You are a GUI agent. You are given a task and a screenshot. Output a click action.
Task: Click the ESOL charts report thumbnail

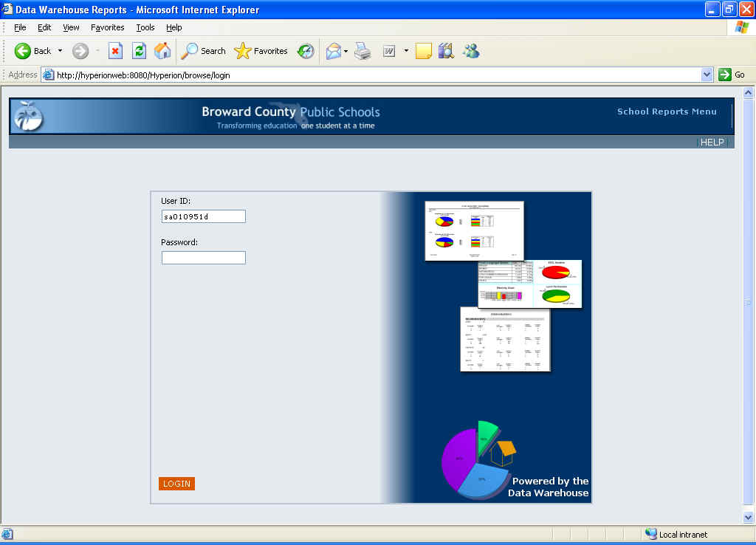click(530, 284)
